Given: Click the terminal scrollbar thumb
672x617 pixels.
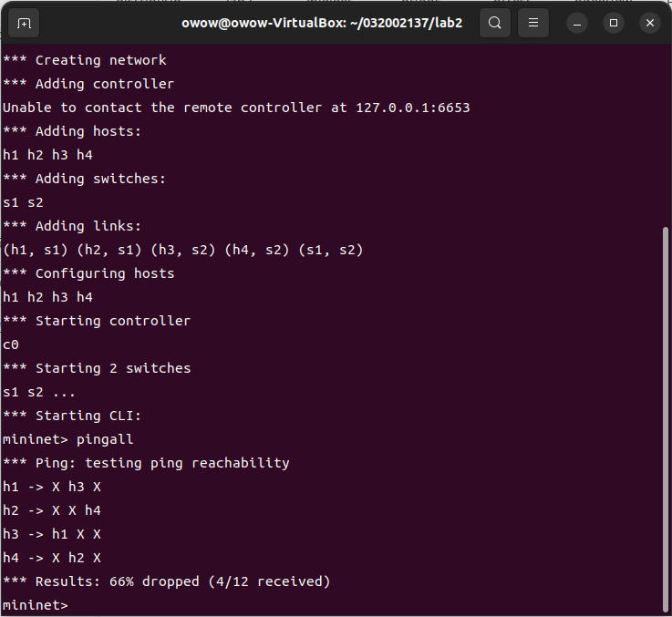Looking at the screenshot, I should (x=667, y=419).
